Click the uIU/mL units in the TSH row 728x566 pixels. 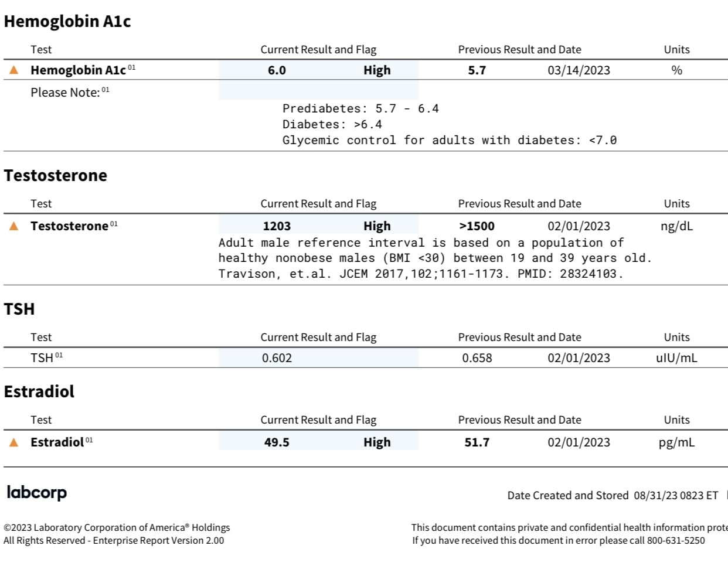(676, 358)
